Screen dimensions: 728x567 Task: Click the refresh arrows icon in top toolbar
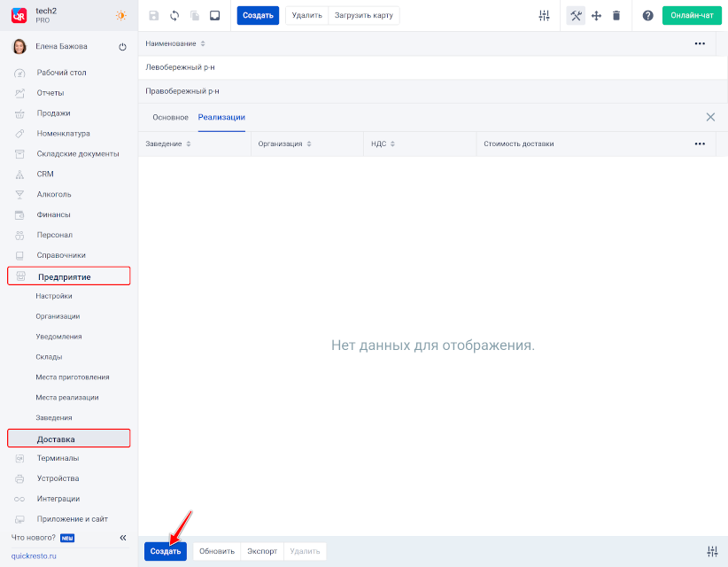[x=174, y=16]
